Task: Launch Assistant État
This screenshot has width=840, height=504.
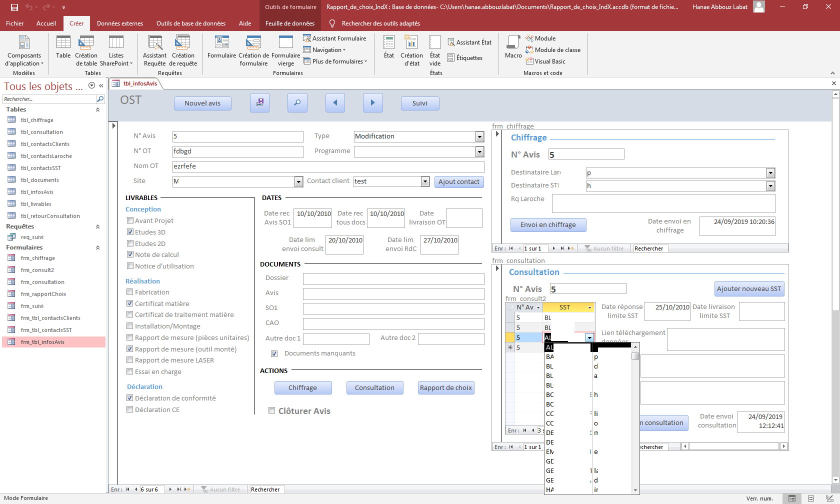Action: (469, 42)
